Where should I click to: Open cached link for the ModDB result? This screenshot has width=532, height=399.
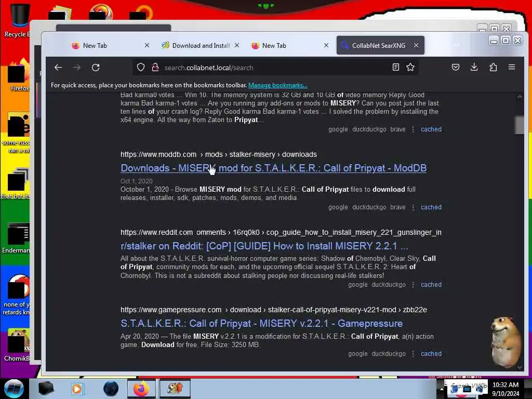(431, 207)
